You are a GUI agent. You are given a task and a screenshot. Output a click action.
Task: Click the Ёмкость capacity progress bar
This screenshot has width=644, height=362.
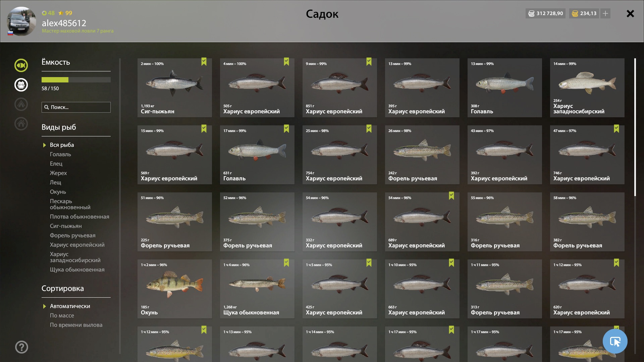point(76,80)
